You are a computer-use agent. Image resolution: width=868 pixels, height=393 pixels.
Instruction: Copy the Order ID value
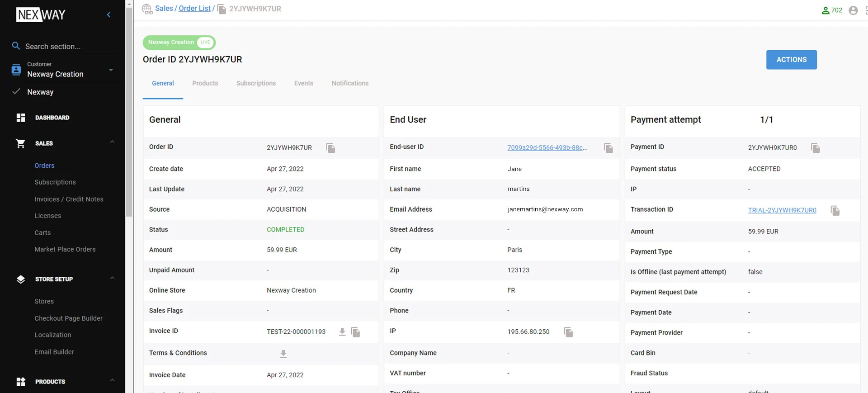click(330, 148)
